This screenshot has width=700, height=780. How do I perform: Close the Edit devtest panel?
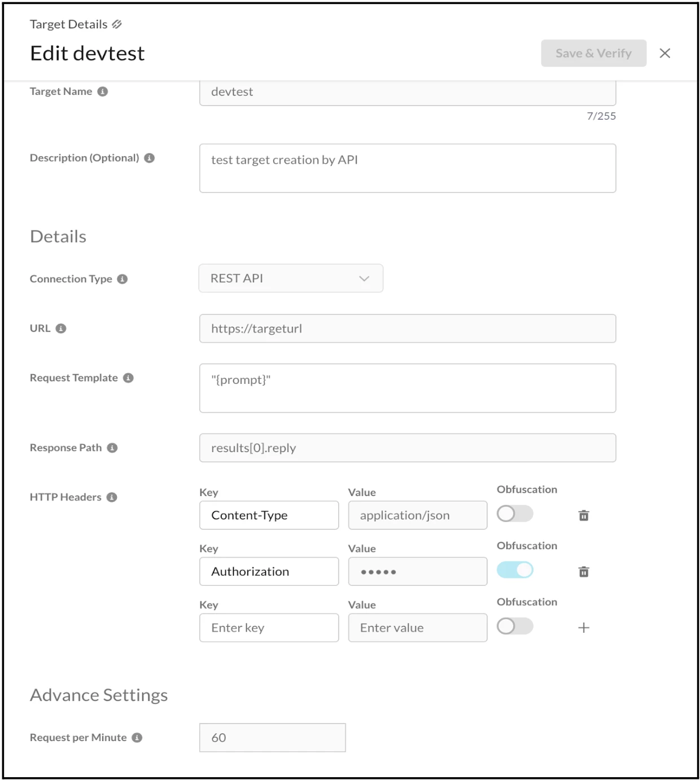665,53
